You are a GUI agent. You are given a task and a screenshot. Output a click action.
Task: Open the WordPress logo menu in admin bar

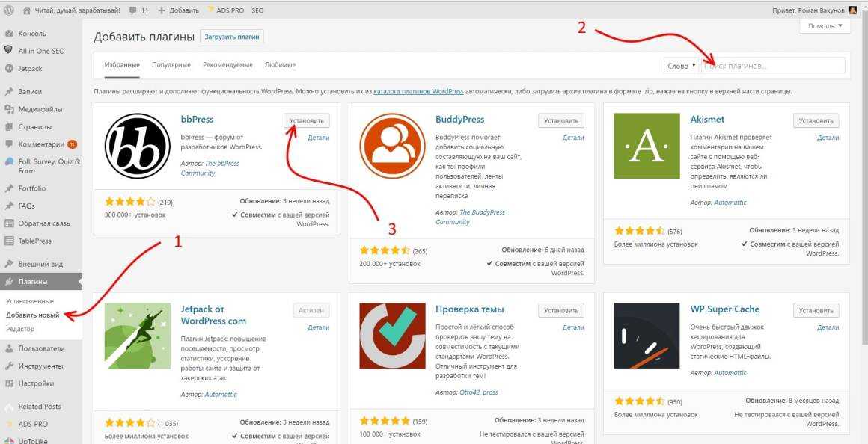9,10
